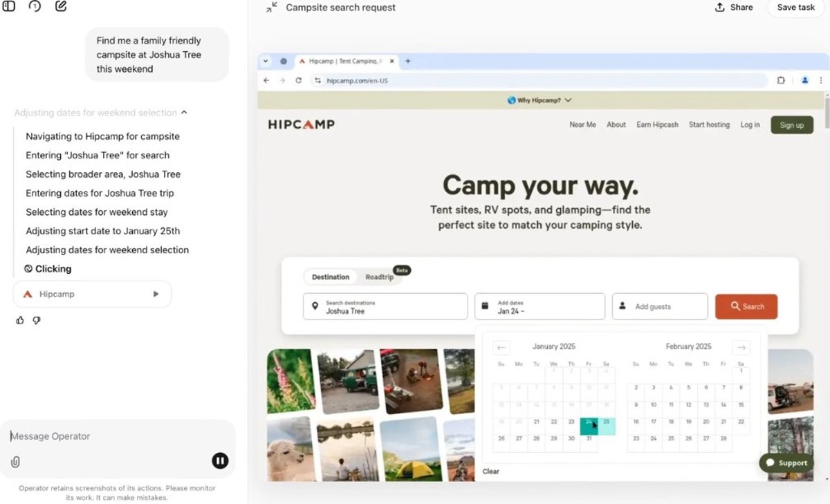Go to next month in calendar
The image size is (830, 504).
tap(741, 348)
